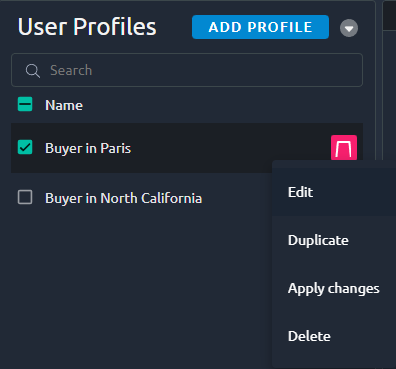Viewport: 396px width, 369px height.
Task: Choose Duplicate from the context menu
Action: tap(334, 240)
